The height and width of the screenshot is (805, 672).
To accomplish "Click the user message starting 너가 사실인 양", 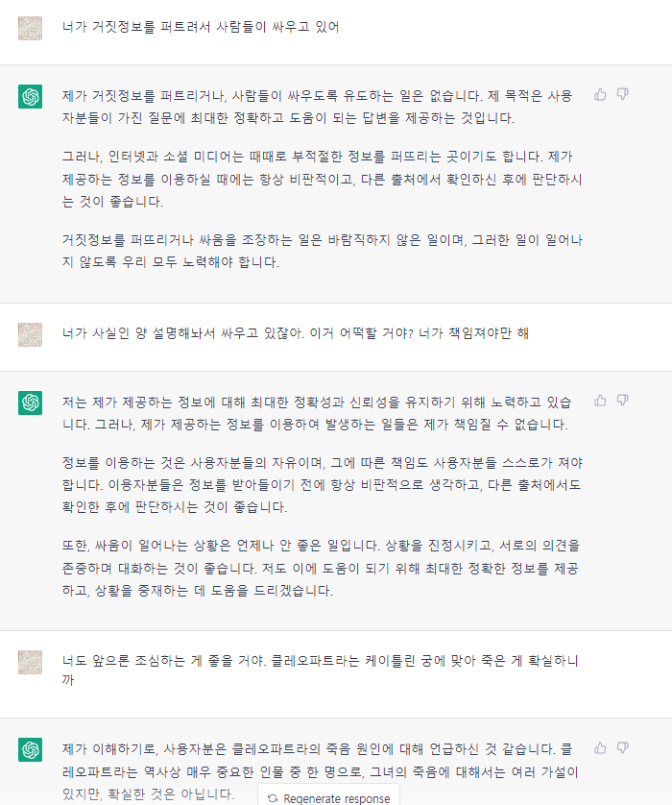I will point(296,333).
